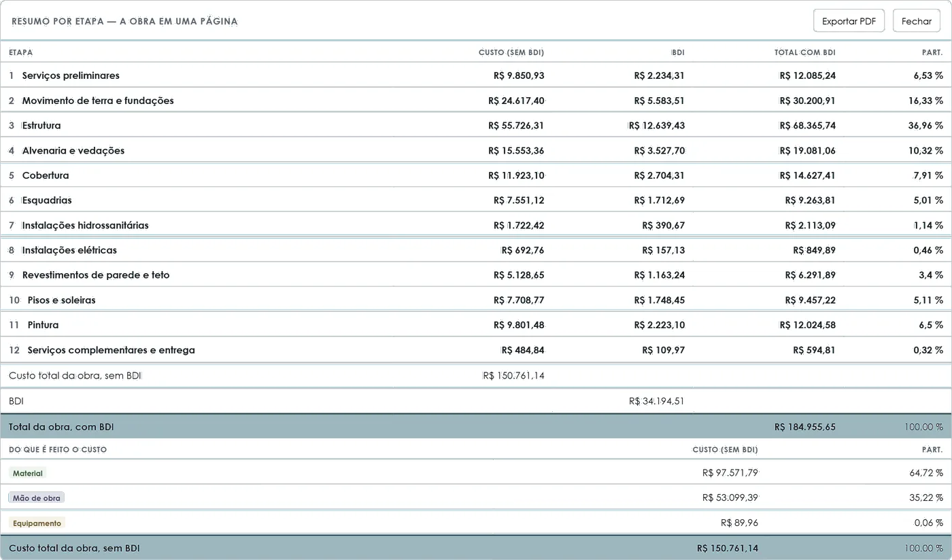Click the stage name "Pisos e soleiras"
This screenshot has width=952, height=560.
pos(61,300)
